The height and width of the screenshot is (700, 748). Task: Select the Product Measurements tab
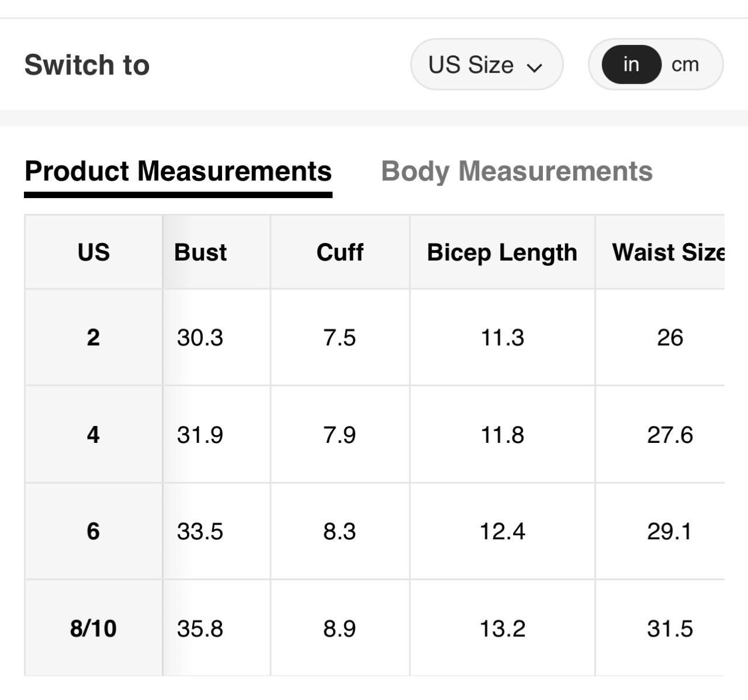[178, 171]
